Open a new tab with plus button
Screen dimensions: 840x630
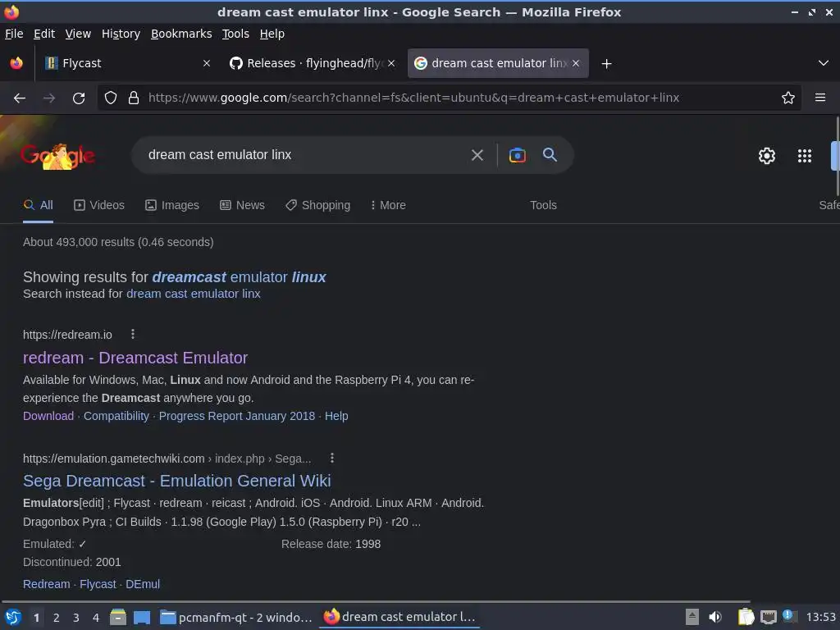pyautogui.click(x=606, y=64)
